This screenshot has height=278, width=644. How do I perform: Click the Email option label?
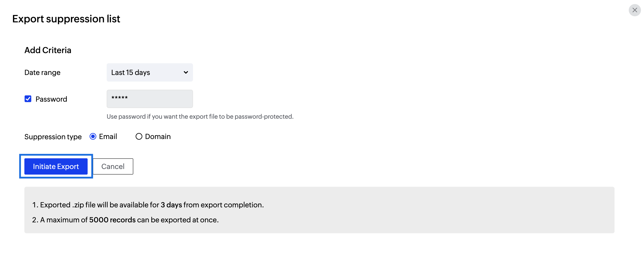108,136
